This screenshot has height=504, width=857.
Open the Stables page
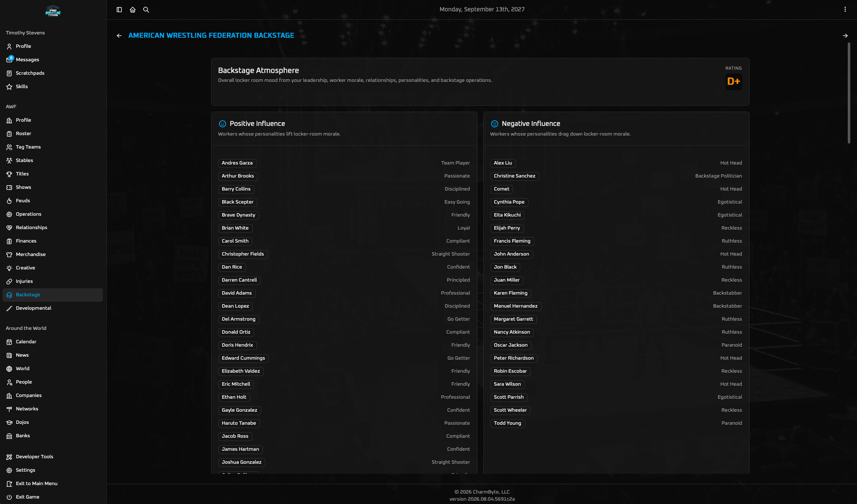click(52, 161)
